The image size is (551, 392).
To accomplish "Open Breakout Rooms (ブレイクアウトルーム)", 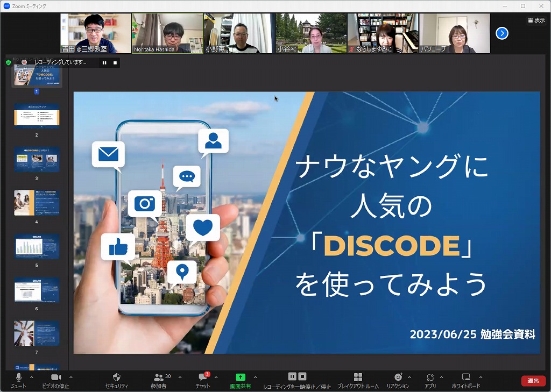I will 358,377.
